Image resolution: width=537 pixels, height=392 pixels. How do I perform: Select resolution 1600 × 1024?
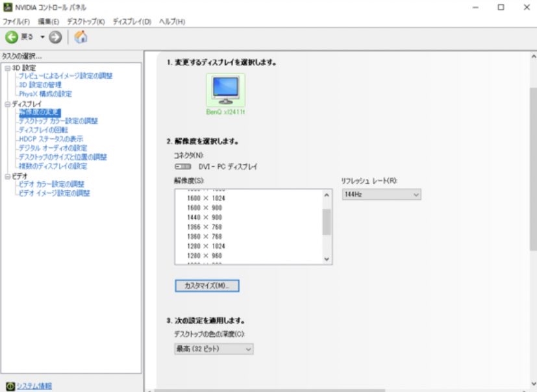(x=206, y=198)
